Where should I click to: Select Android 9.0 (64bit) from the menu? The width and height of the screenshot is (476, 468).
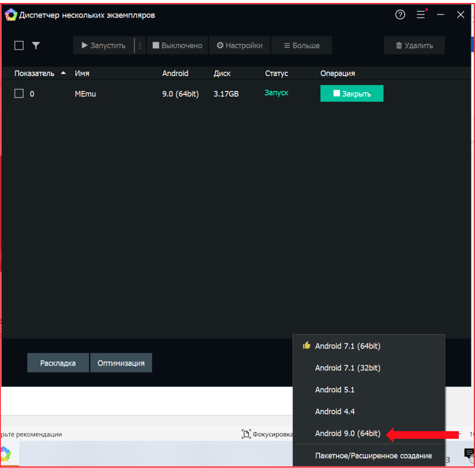(x=348, y=434)
